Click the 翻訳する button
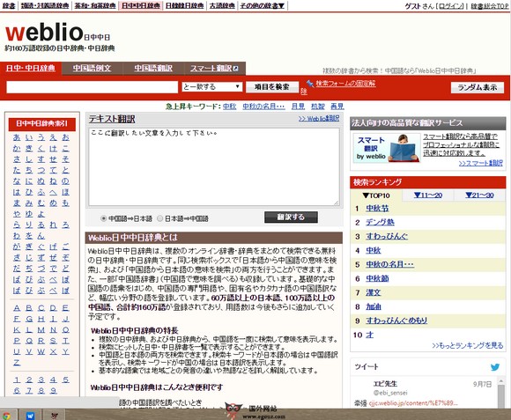The height and width of the screenshot is (420, 511). coord(291,217)
